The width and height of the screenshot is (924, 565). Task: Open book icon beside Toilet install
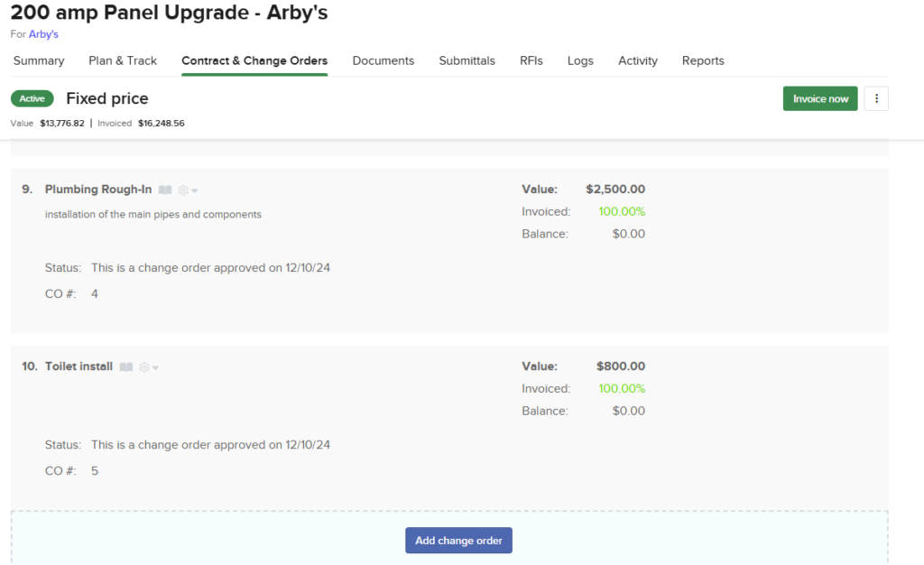[126, 367]
